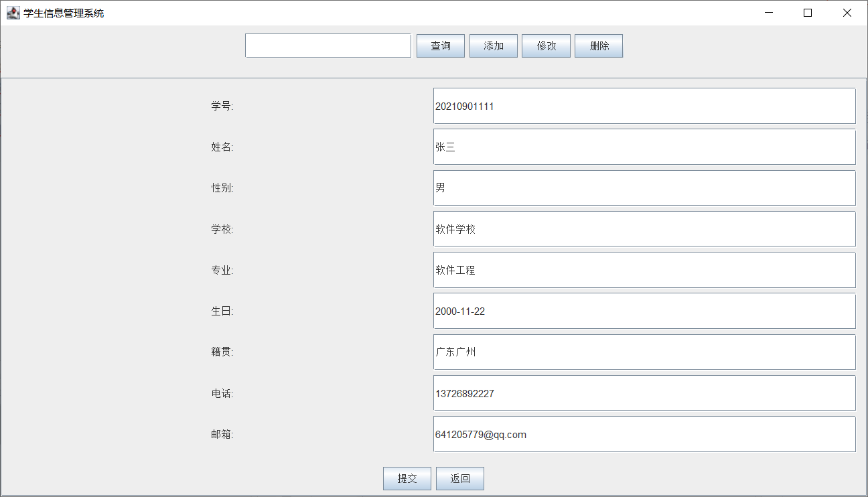The width and height of the screenshot is (868, 497).
Task: Focus the 邮箱 field containing 641205779@qq.com
Action: click(644, 434)
